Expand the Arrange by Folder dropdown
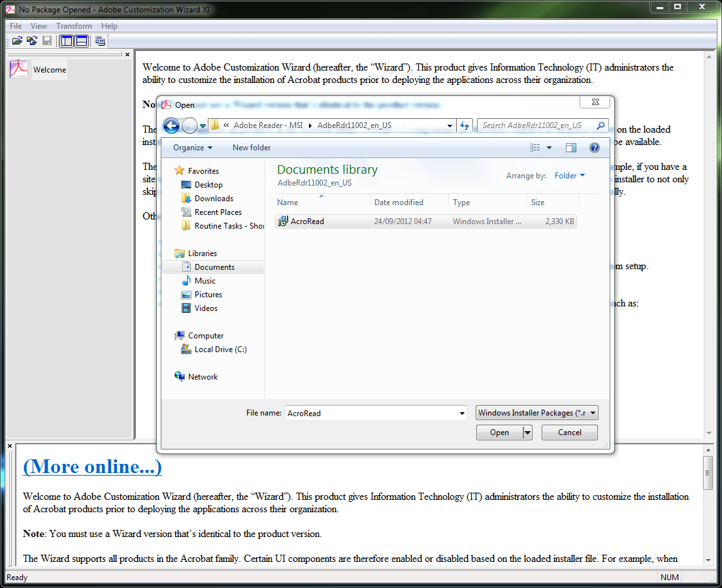 coord(569,175)
